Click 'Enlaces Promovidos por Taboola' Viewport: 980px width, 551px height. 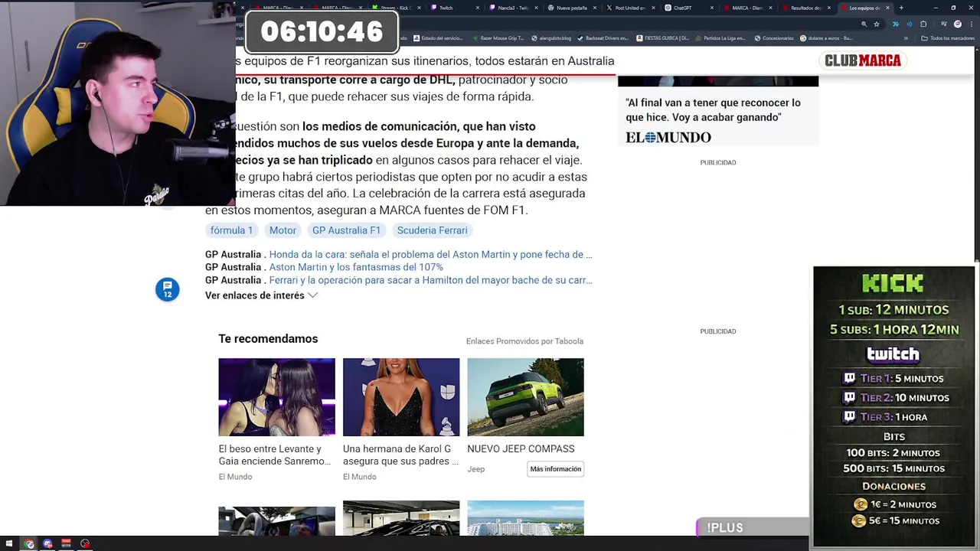pyautogui.click(x=524, y=341)
